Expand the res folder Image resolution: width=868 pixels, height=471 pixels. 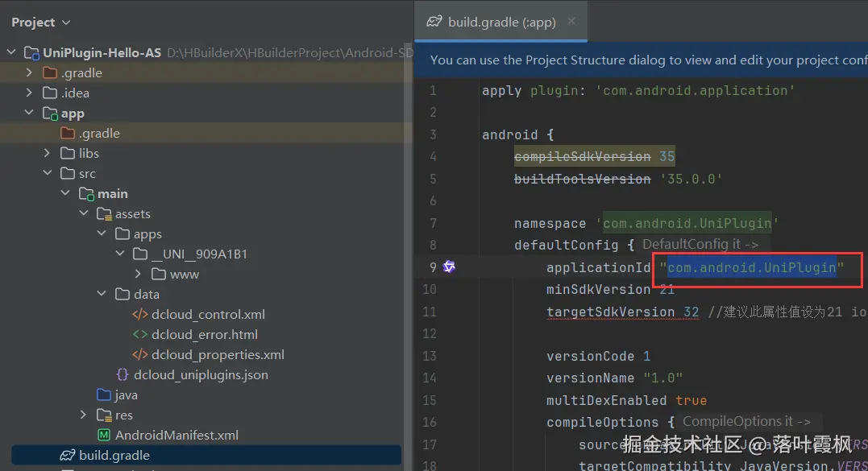(x=83, y=415)
